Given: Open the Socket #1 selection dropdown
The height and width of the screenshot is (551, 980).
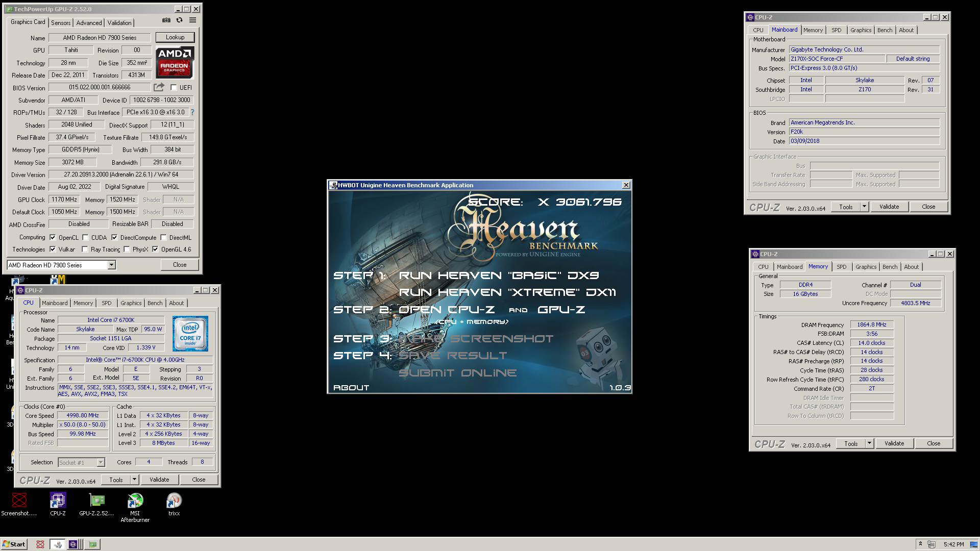Looking at the screenshot, I should pyautogui.click(x=101, y=462).
